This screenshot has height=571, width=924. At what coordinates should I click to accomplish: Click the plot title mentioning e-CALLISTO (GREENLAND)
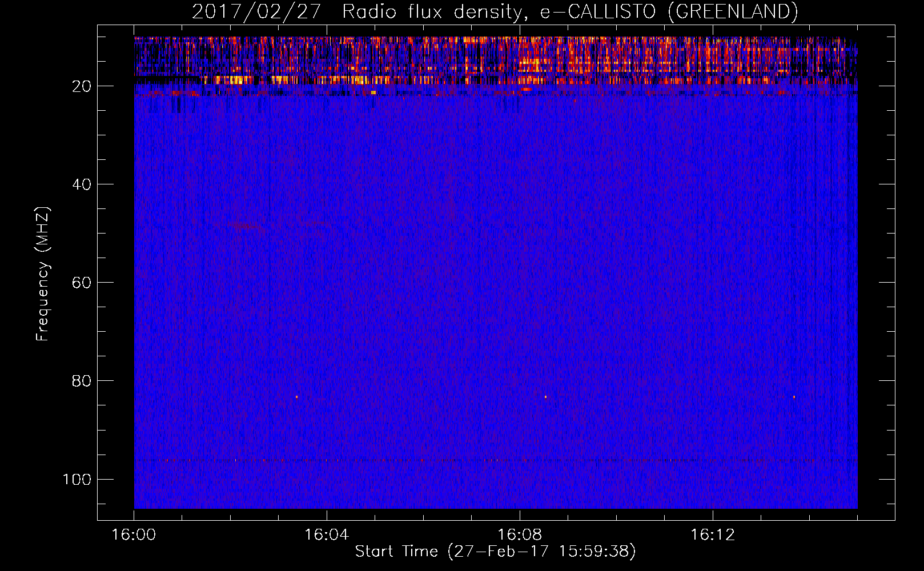click(495, 12)
